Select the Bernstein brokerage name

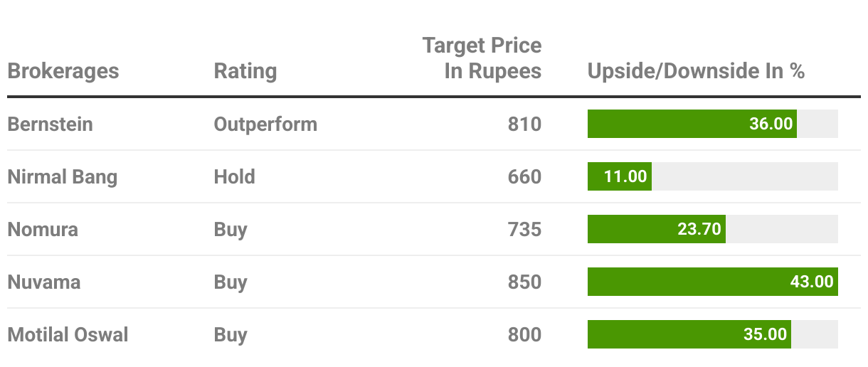pos(51,124)
